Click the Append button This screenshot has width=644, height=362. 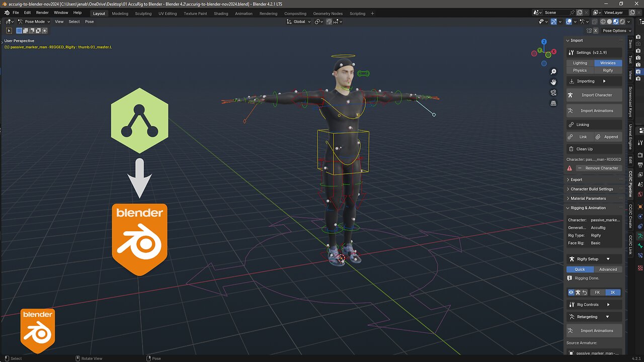click(x=608, y=137)
